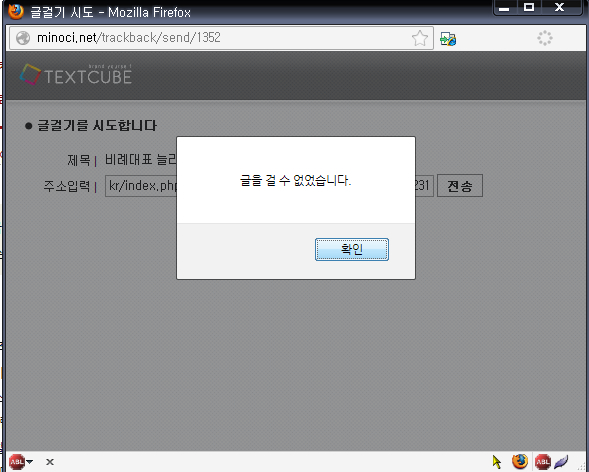Click the 전송 send button
Screen dimensions: 589x472
tap(460, 185)
